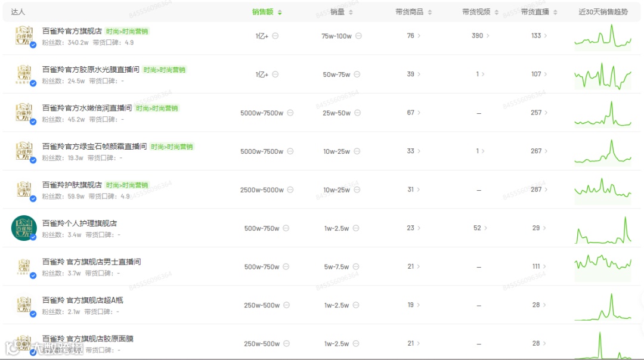Click info icon for 绿宝石帧颜霜直播间 5000w-7500w sales
This screenshot has width=644, height=360.
tap(290, 151)
